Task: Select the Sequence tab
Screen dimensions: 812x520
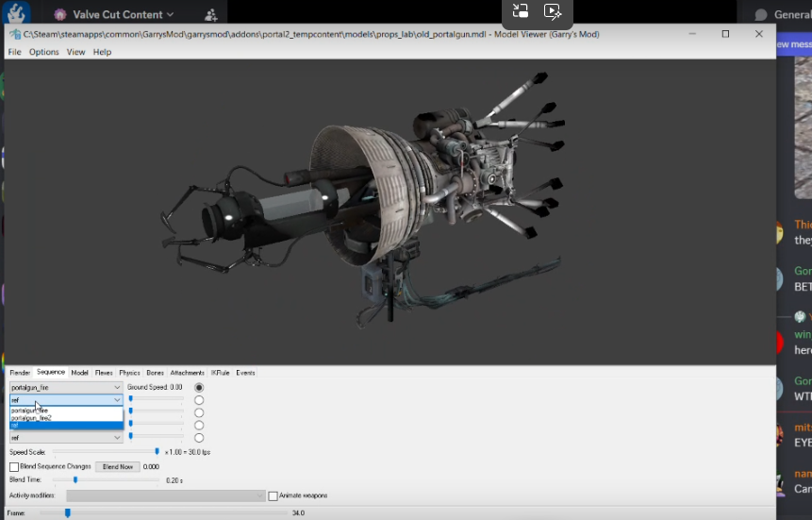Action: coord(51,372)
